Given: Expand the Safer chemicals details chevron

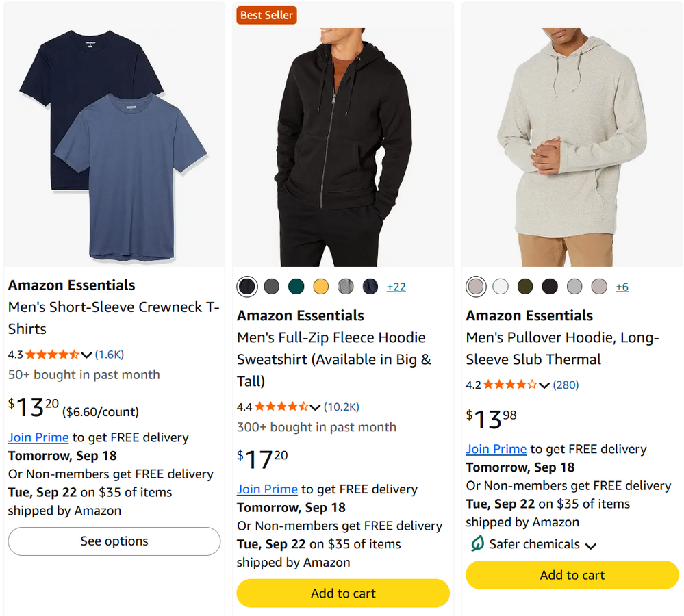Looking at the screenshot, I should point(591,546).
